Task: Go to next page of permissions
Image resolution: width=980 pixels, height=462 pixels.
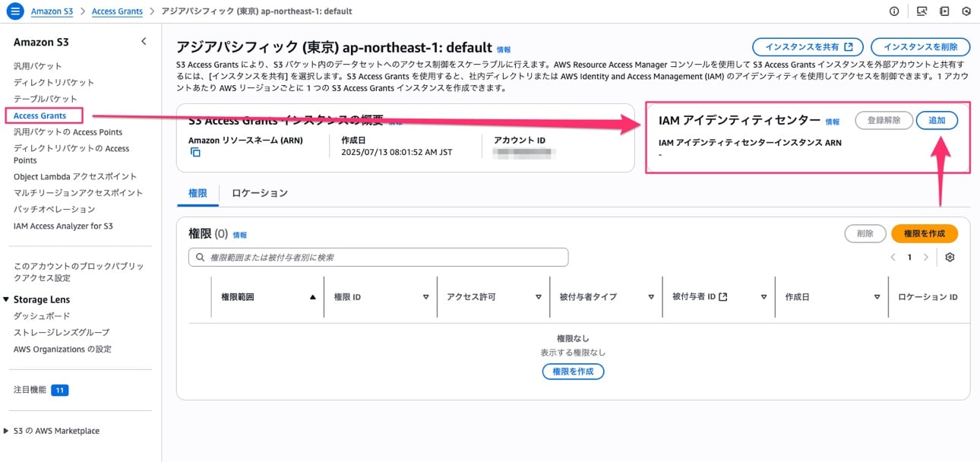Action: [925, 258]
